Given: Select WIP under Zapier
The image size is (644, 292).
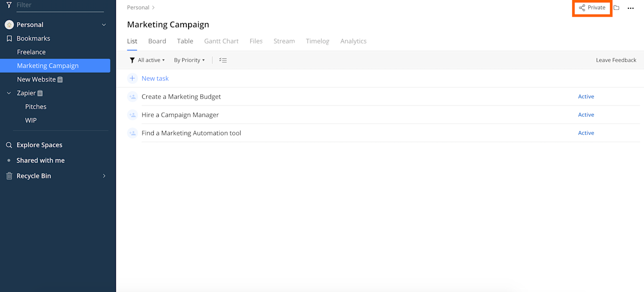Looking at the screenshot, I should coord(31,120).
